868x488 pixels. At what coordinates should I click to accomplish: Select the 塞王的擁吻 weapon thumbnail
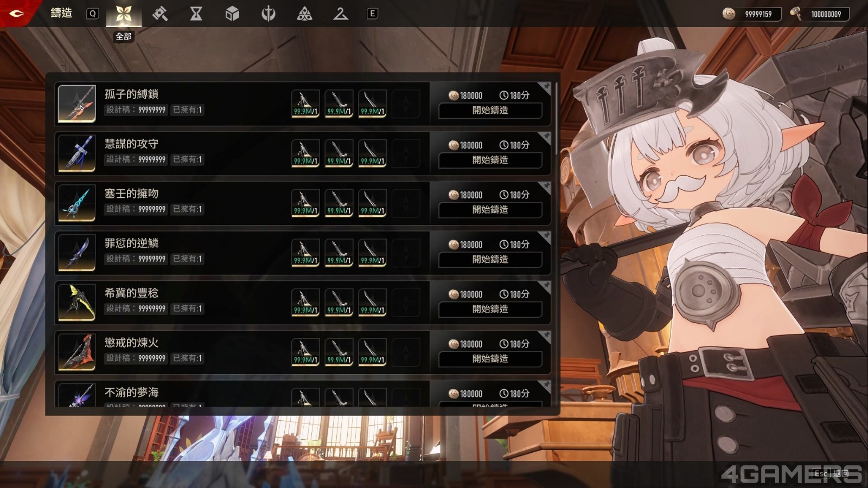76,203
